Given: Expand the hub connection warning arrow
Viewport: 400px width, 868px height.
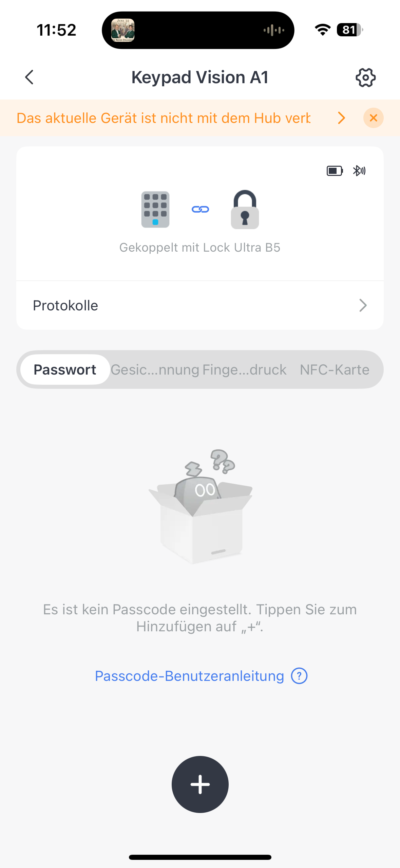Looking at the screenshot, I should coord(341,118).
